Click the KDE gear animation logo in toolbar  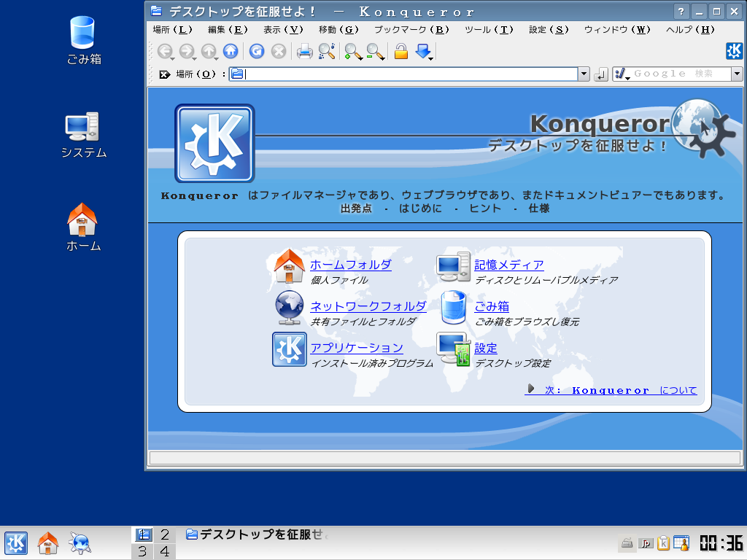(x=734, y=50)
